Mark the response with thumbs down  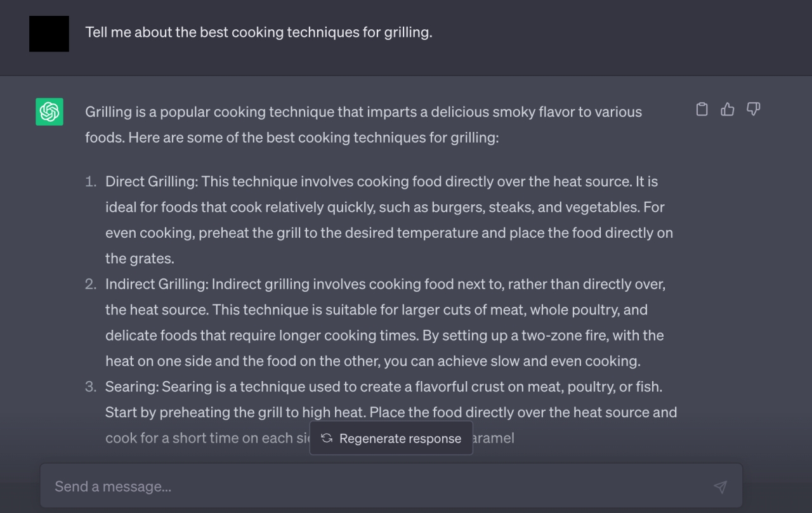pyautogui.click(x=753, y=110)
